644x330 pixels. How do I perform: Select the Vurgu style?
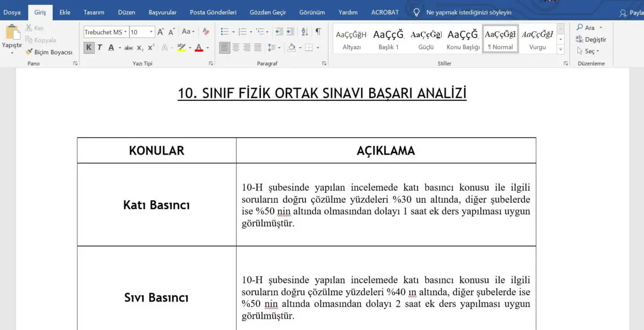(537, 39)
